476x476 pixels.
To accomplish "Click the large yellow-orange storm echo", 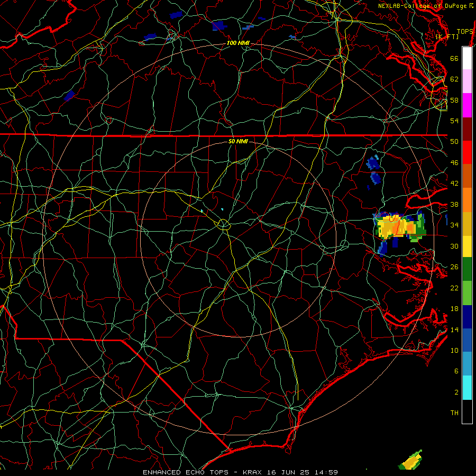I will coord(399,226).
